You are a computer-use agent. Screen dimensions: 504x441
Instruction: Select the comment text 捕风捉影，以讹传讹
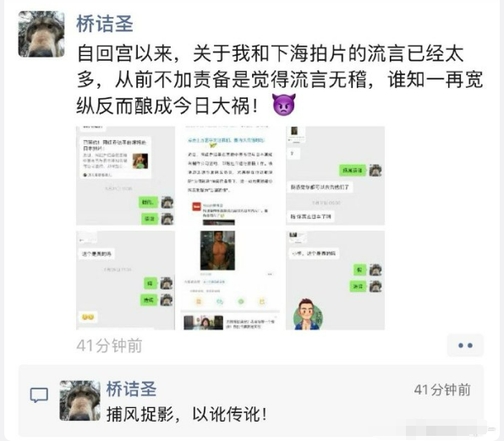coord(186,414)
